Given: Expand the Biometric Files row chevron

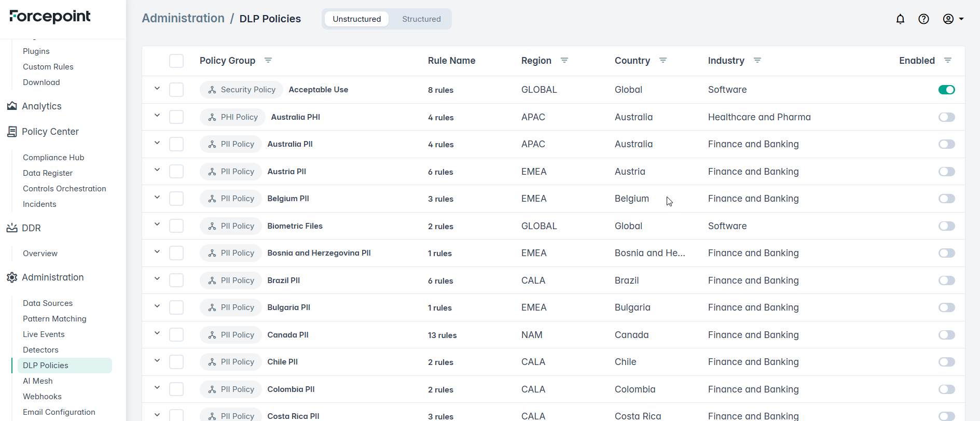Looking at the screenshot, I should tap(157, 224).
